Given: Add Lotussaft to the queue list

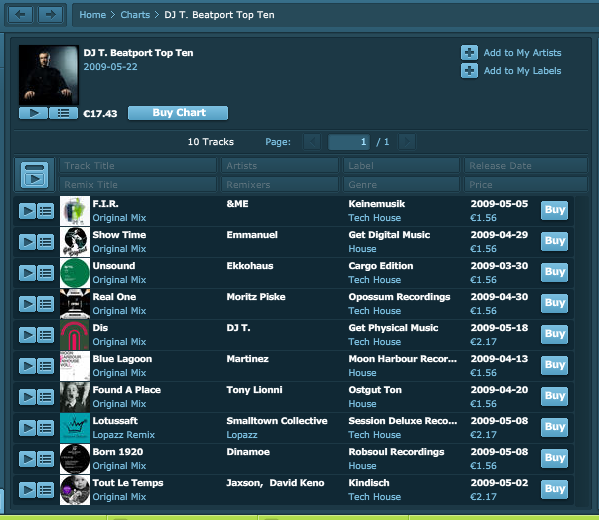Looking at the screenshot, I should (x=45, y=428).
